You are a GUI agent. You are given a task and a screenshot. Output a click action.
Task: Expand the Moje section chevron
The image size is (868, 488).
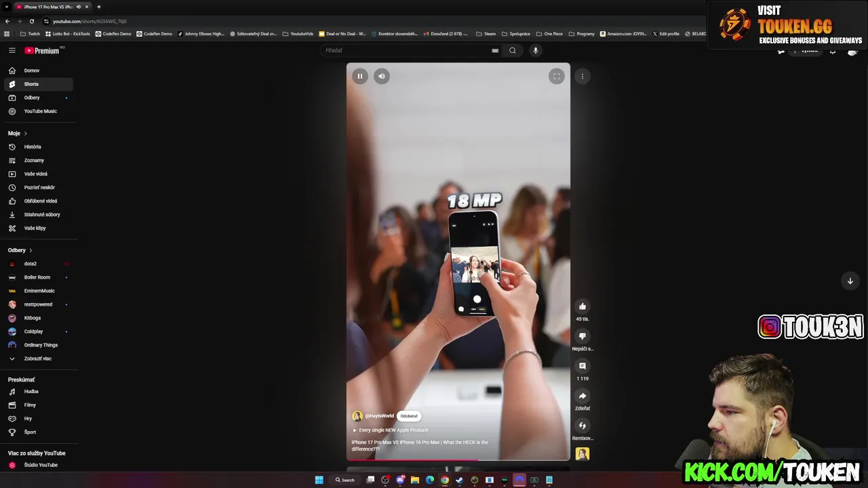pyautogui.click(x=25, y=134)
